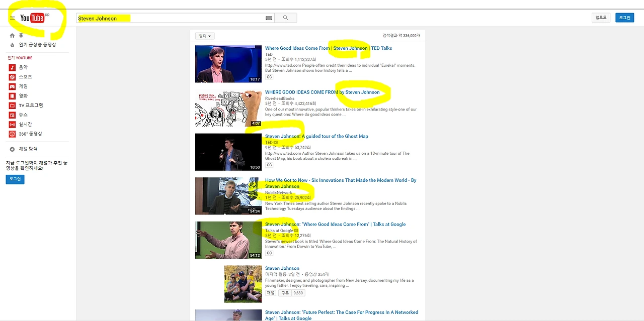Click Talks at Google channel name
The image size is (644, 321).
click(279, 231)
